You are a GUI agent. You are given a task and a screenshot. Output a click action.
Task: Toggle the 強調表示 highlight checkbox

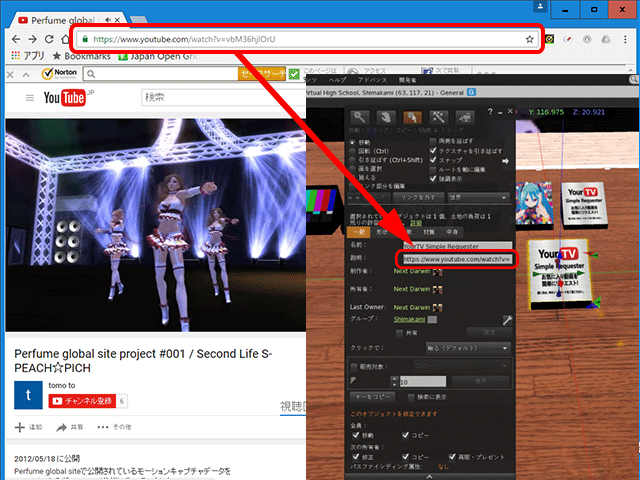433,179
